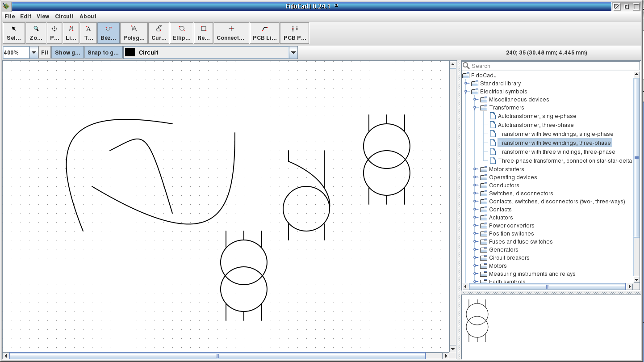Click the black layer color swatch
Image resolution: width=644 pixels, height=362 pixels.
click(130, 53)
